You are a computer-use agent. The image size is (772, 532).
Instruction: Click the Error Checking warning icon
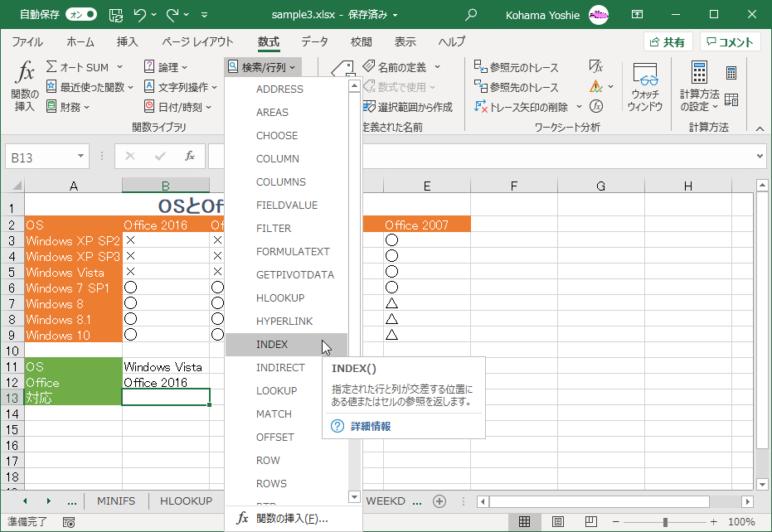tap(595, 87)
